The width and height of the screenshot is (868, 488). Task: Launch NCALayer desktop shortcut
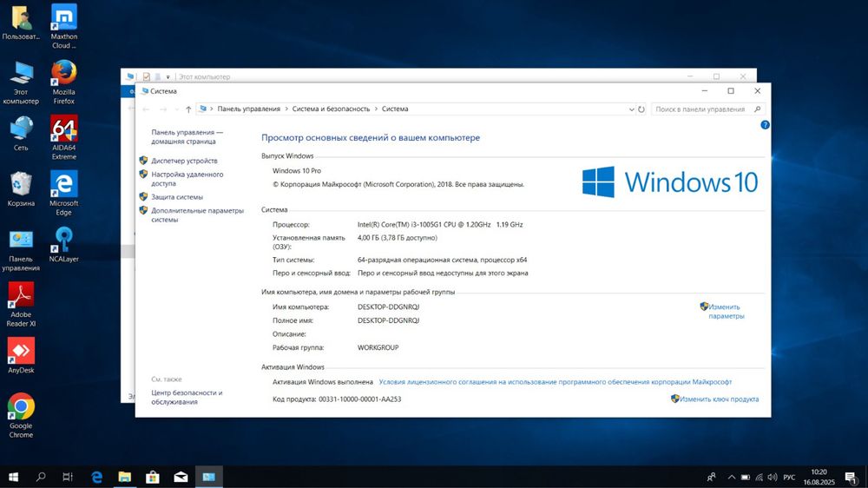click(x=63, y=244)
